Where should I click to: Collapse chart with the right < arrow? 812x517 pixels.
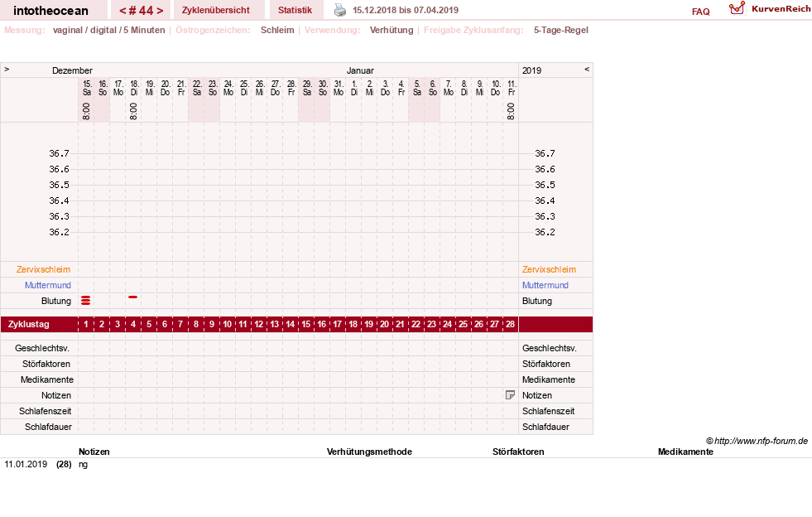coord(587,69)
